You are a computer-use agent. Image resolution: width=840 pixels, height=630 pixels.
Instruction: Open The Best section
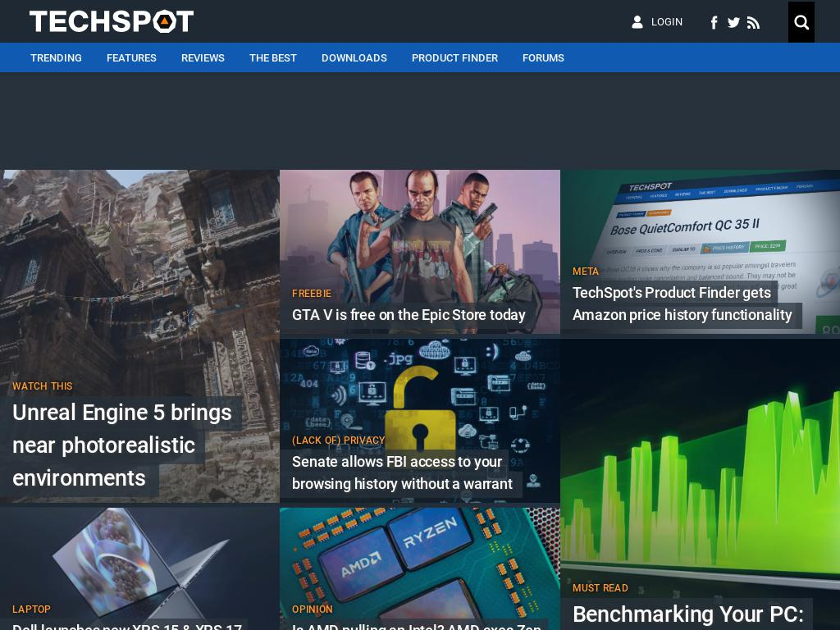click(272, 58)
